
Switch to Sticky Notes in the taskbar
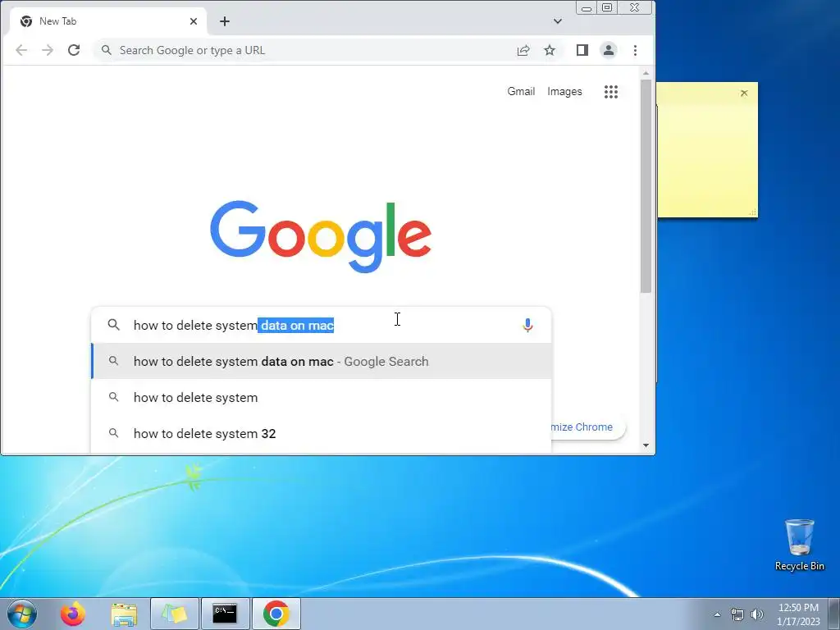point(175,614)
